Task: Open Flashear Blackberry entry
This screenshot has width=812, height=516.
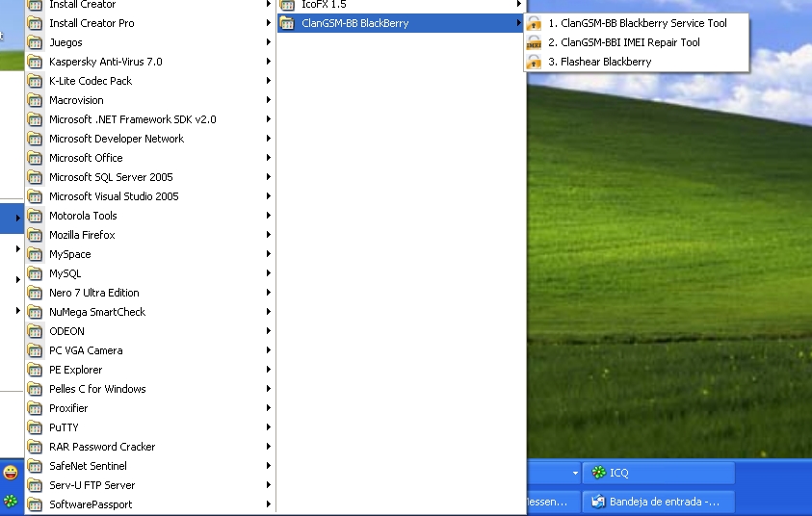Action: (x=637, y=62)
